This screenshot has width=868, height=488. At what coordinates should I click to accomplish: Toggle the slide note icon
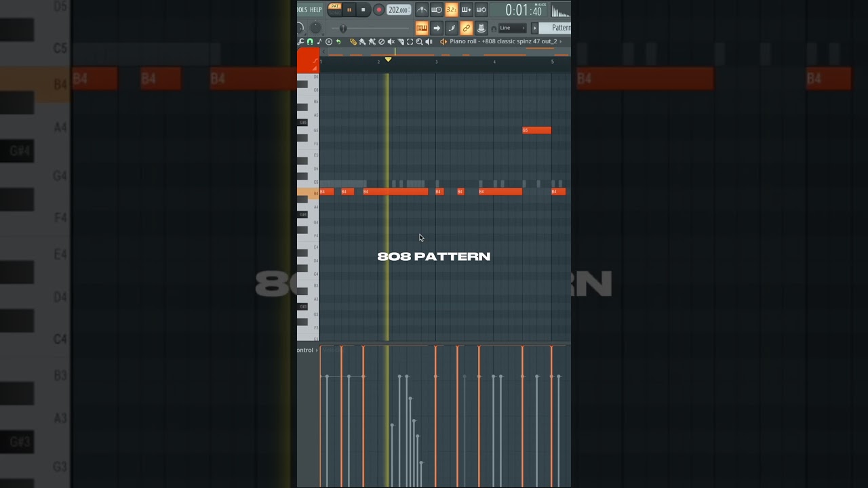pyautogui.click(x=316, y=60)
